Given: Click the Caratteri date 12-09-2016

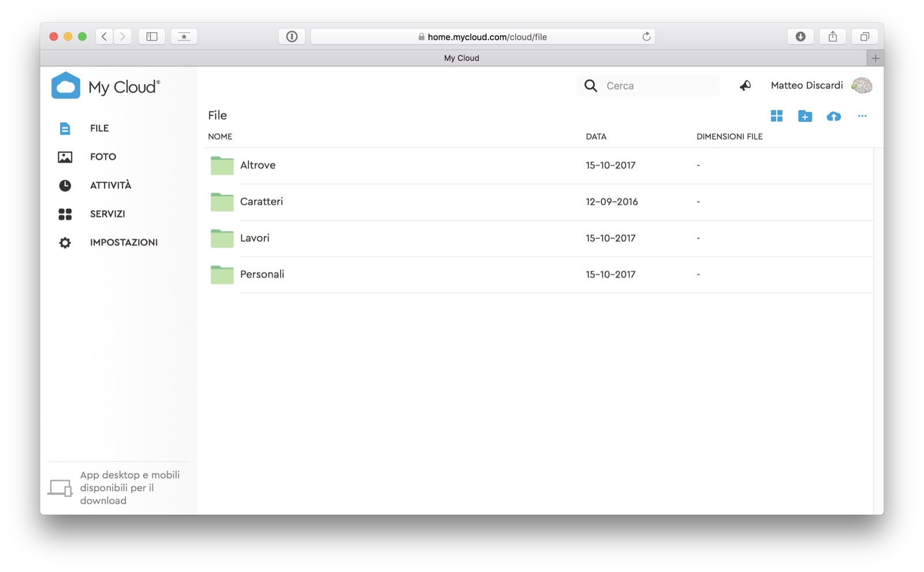Looking at the screenshot, I should (612, 201).
